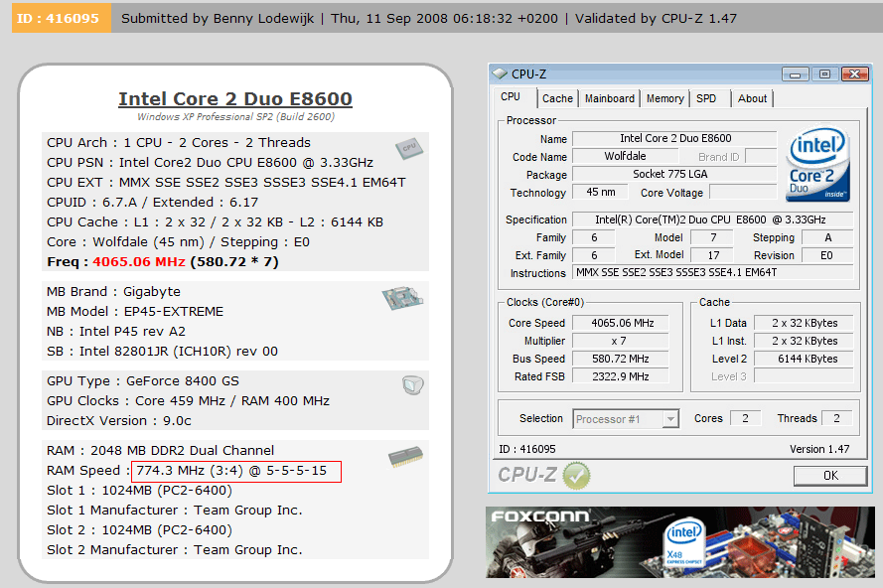The image size is (883, 588).
Task: Click the Threads count field
Action: [x=837, y=418]
